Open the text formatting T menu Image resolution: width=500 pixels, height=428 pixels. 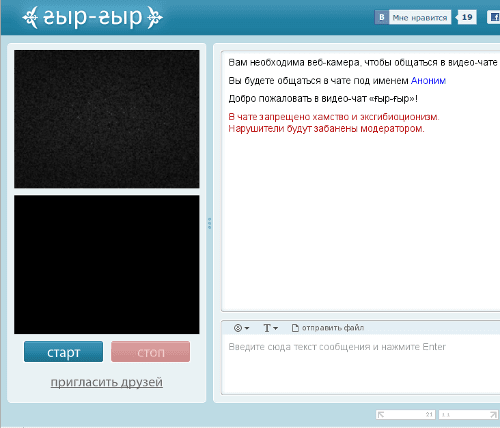coord(270,328)
